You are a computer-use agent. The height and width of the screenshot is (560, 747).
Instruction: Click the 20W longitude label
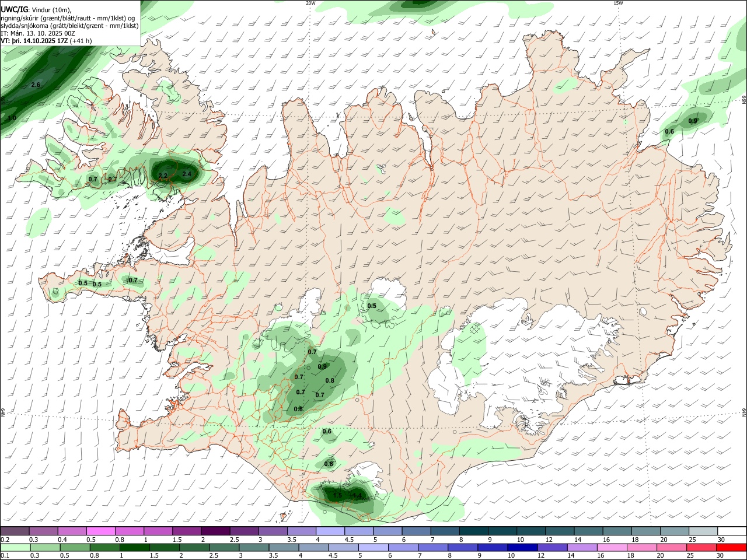pyautogui.click(x=310, y=3)
